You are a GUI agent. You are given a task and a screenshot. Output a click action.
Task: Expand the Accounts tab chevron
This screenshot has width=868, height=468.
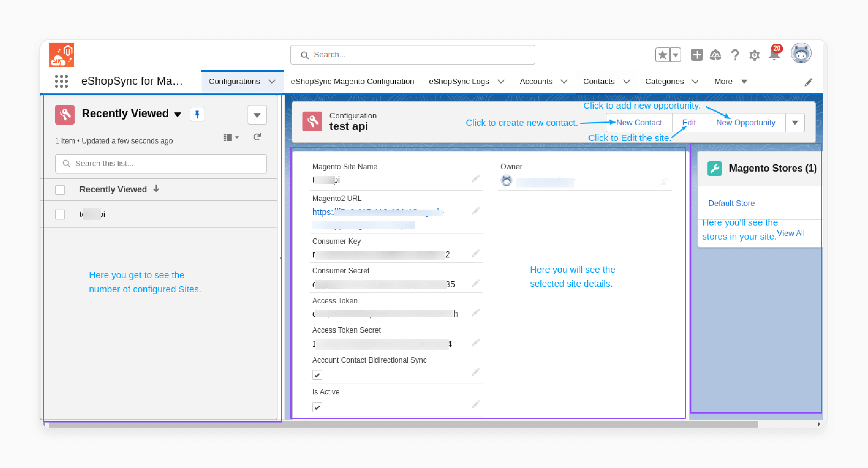(564, 82)
